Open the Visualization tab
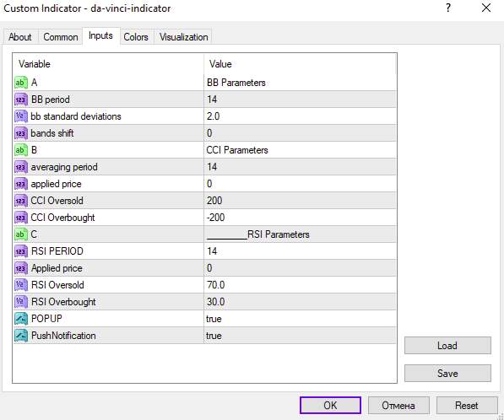 click(x=183, y=37)
